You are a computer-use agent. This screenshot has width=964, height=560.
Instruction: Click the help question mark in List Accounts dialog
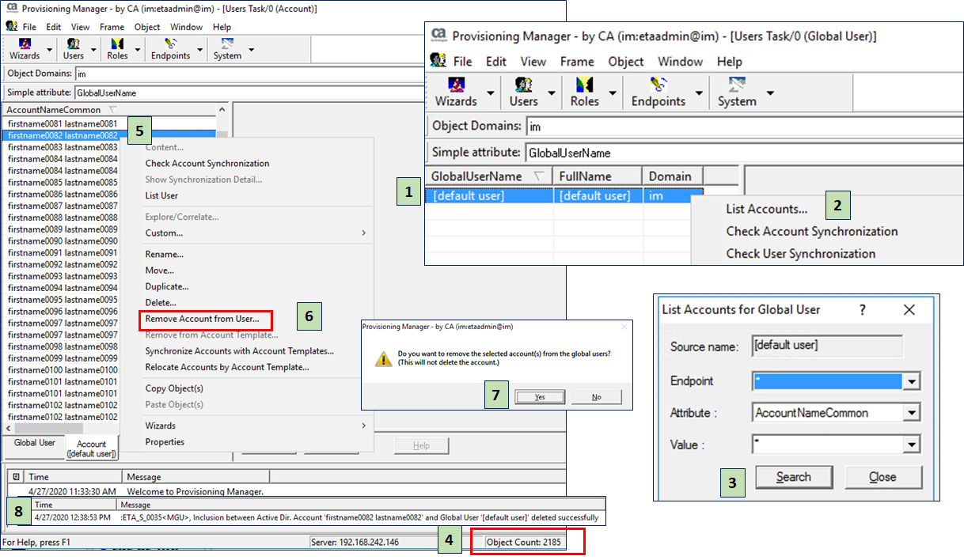click(x=863, y=310)
